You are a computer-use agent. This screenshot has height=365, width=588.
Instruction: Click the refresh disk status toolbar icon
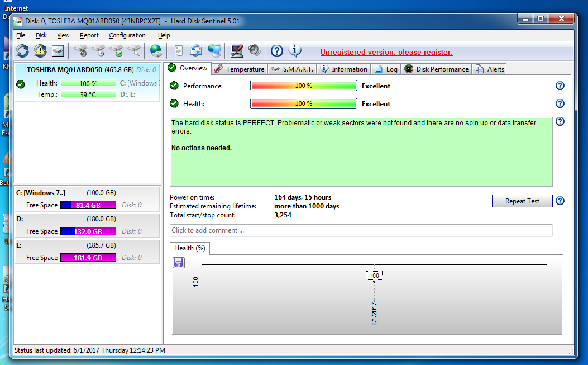[22, 51]
